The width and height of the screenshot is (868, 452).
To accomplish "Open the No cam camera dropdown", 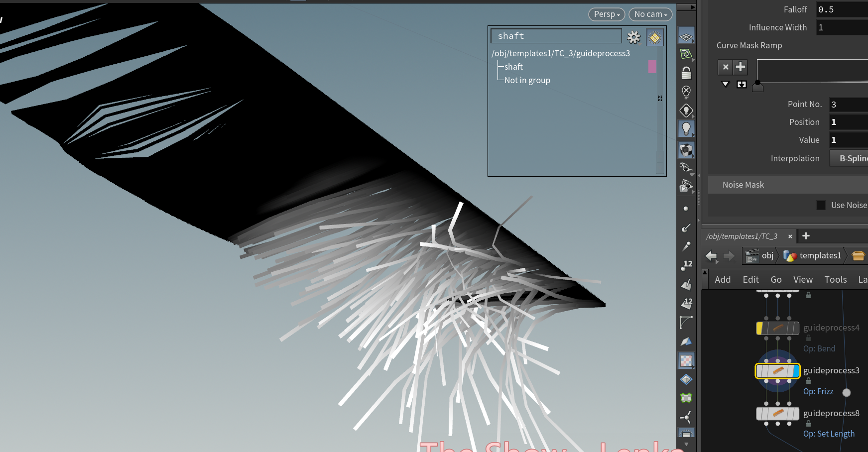I will coord(650,14).
